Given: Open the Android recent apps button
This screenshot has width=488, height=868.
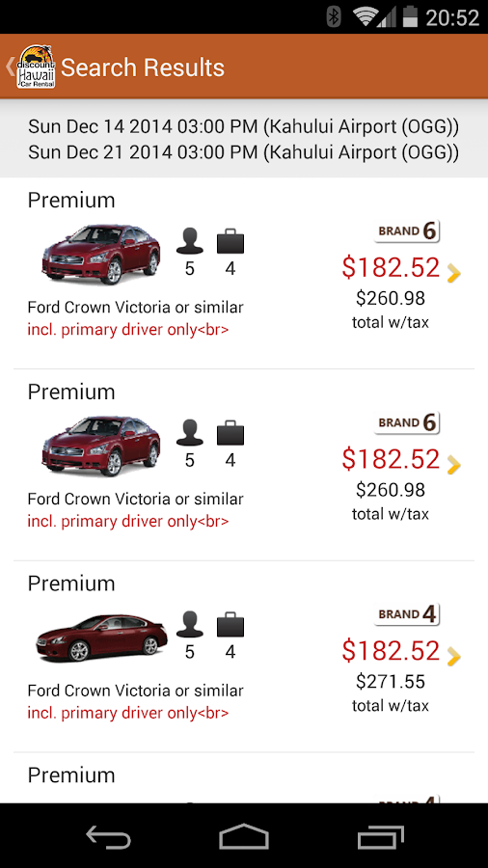Looking at the screenshot, I should (380, 836).
